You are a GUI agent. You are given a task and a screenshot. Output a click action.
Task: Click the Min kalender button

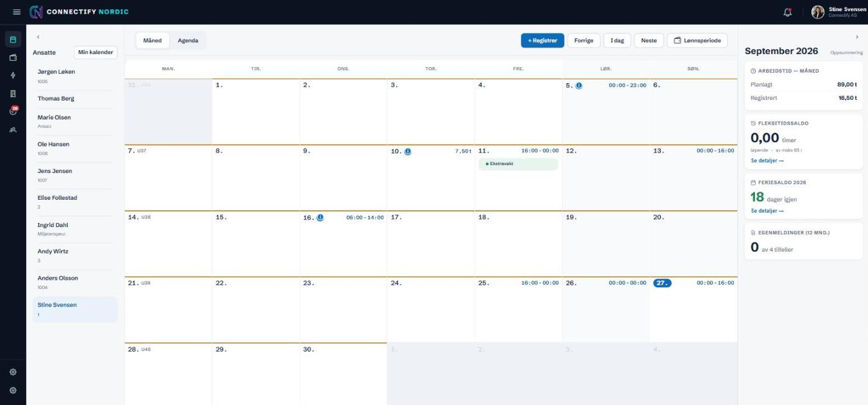click(96, 52)
